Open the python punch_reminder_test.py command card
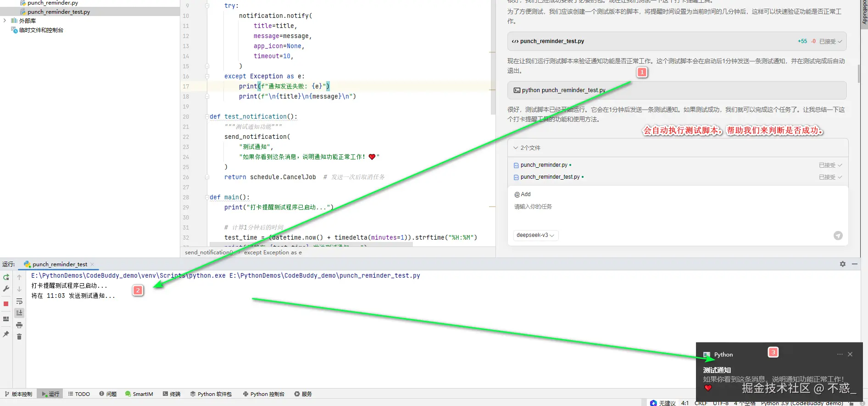Screen dimensions: 868x406 [677, 90]
